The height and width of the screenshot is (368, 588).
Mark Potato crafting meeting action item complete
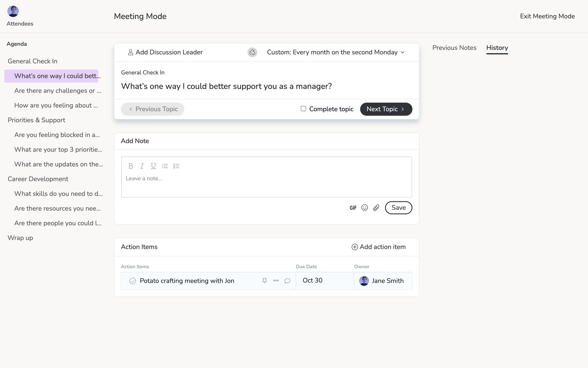click(133, 281)
